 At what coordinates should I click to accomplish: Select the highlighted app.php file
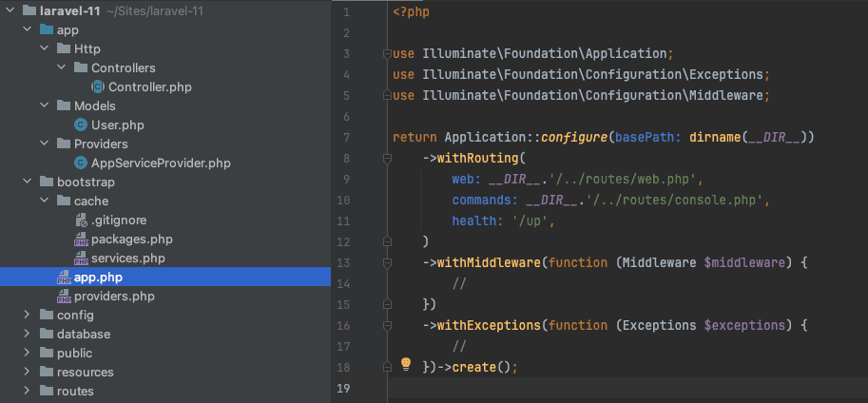pyautogui.click(x=165, y=277)
